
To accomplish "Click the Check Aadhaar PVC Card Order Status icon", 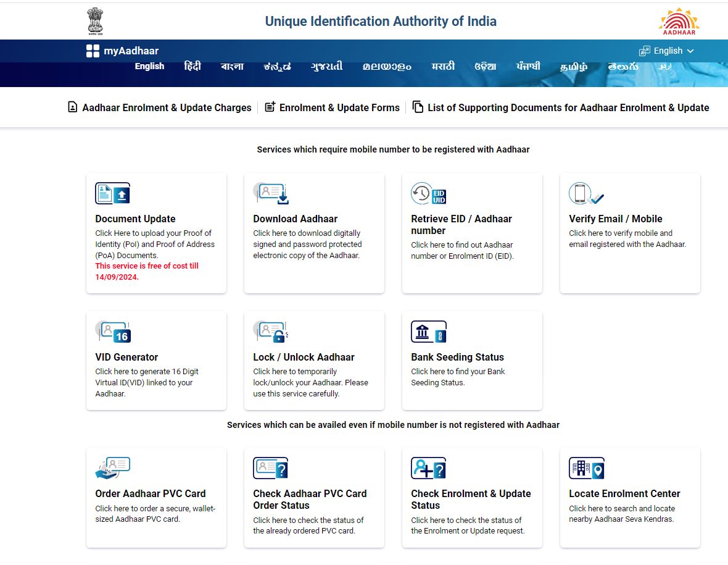I will (271, 468).
